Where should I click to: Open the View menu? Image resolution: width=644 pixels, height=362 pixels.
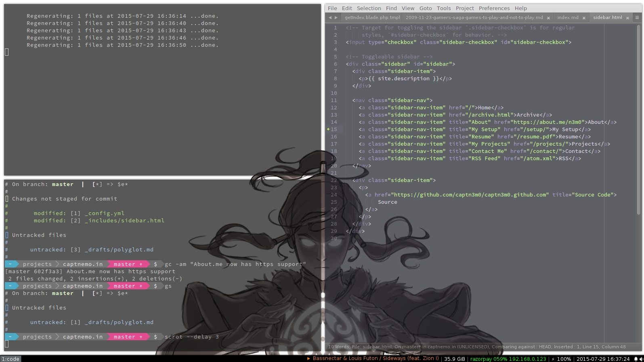tap(408, 8)
